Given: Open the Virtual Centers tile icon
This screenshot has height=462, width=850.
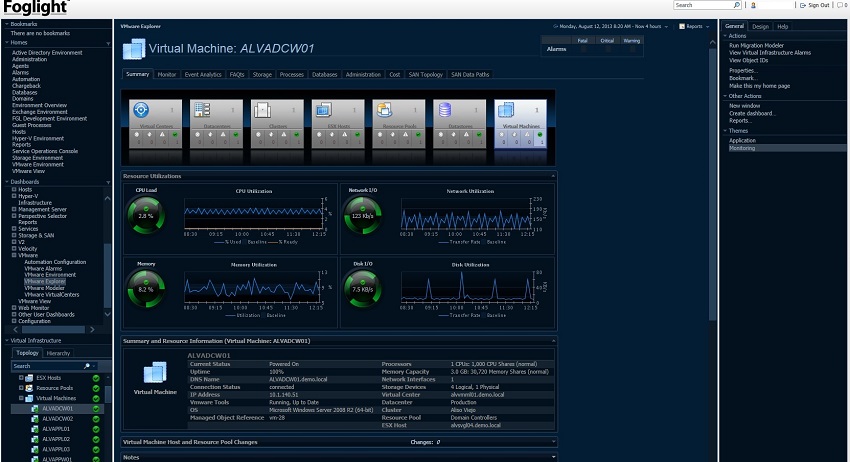Looking at the screenshot, I should pyautogui.click(x=141, y=110).
